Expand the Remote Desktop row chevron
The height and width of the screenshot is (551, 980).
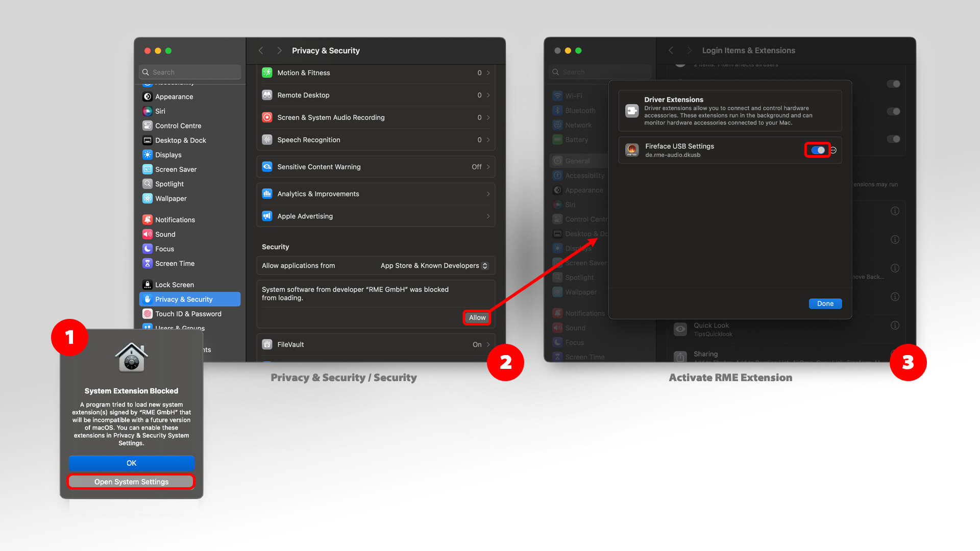pos(488,95)
